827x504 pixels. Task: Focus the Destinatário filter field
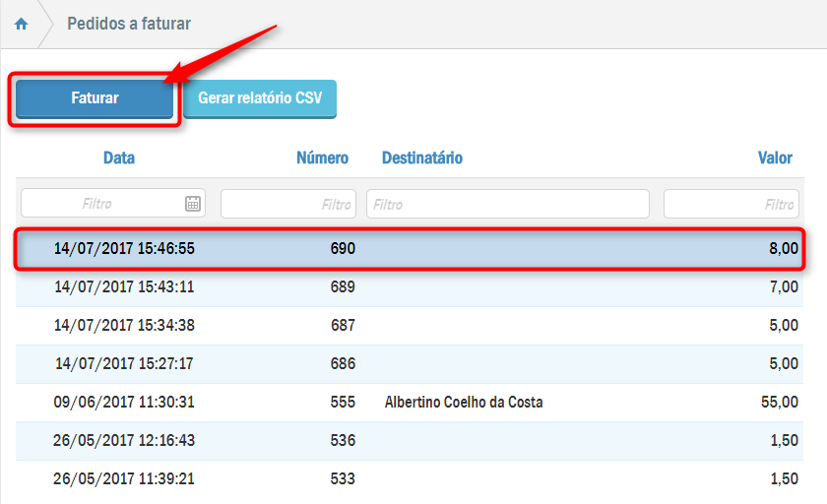(507, 204)
